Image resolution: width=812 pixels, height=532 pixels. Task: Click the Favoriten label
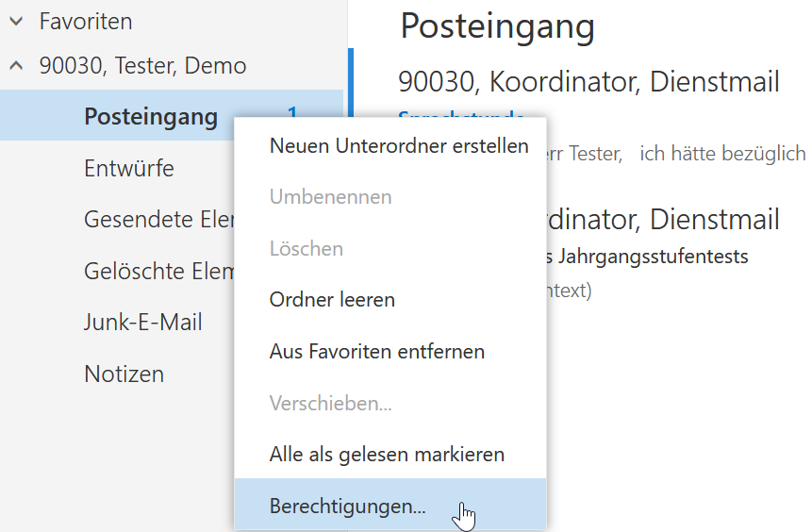point(86,22)
